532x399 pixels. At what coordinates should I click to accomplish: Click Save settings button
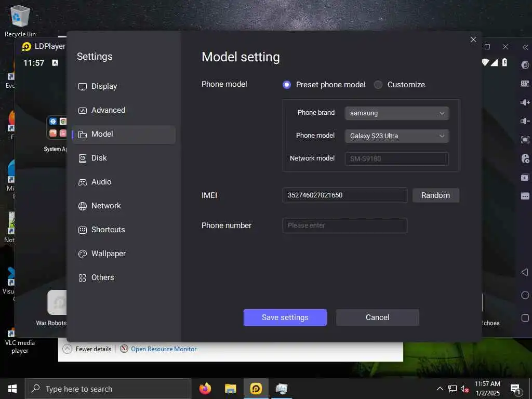[285, 317]
